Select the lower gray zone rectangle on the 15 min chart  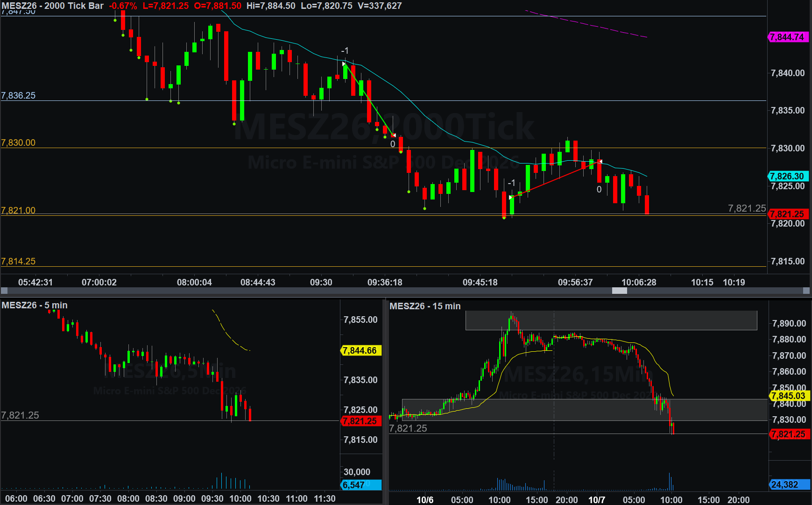[x=585, y=410]
